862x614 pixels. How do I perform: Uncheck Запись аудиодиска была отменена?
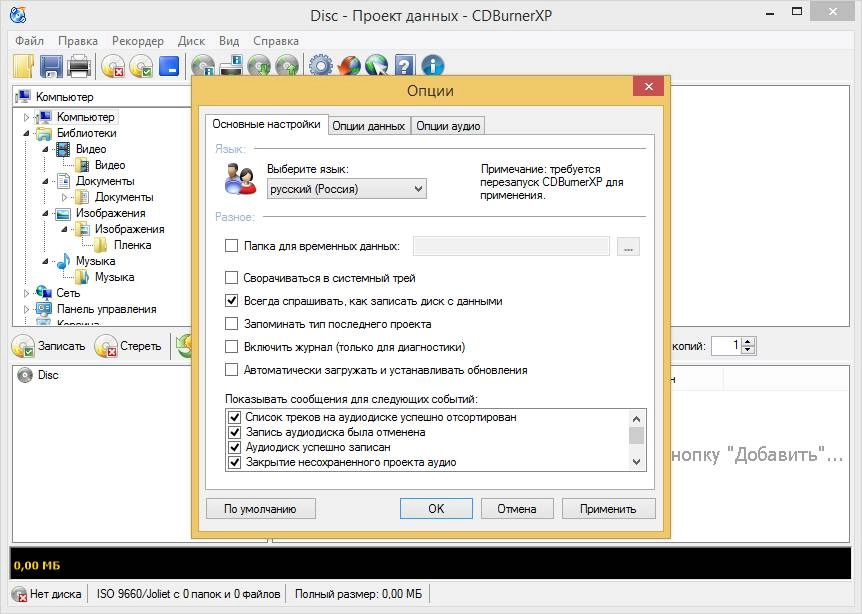pos(235,432)
